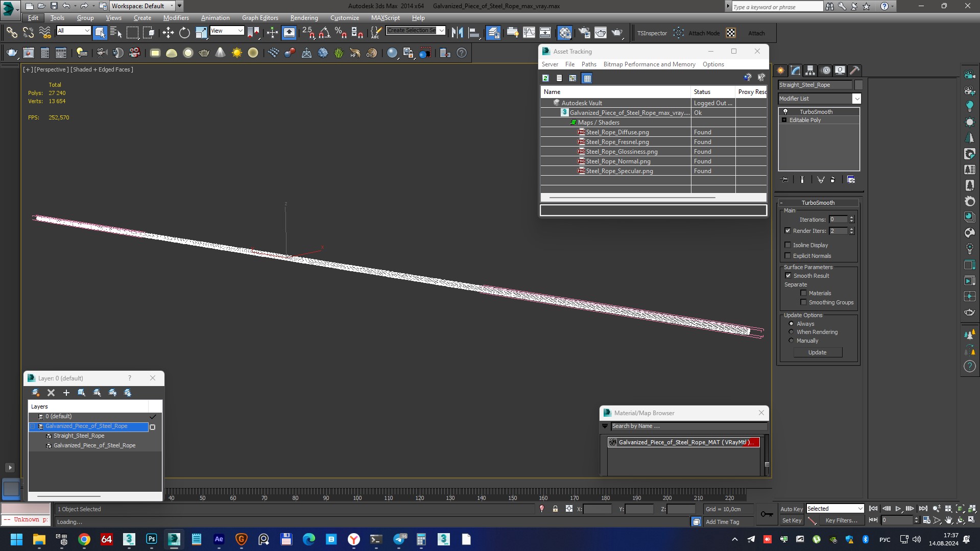Select the Move transform tool
This screenshot has height=551, width=980.
coord(168,33)
